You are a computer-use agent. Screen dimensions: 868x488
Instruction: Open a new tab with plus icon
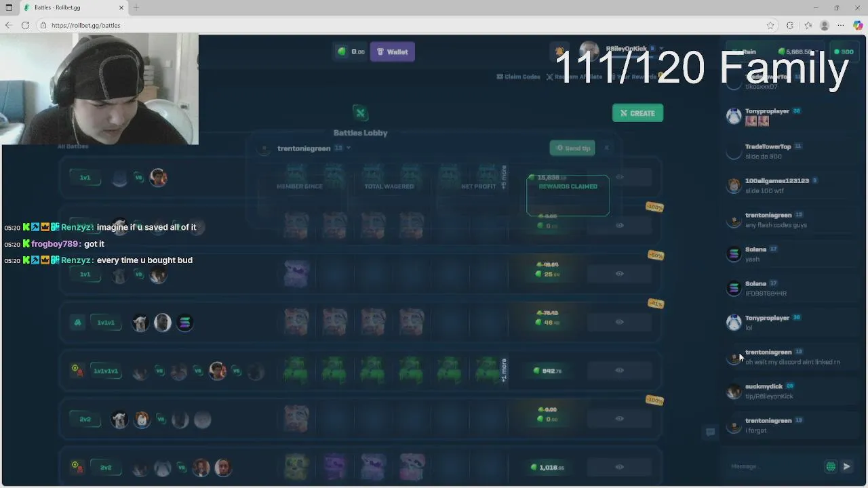pos(136,7)
